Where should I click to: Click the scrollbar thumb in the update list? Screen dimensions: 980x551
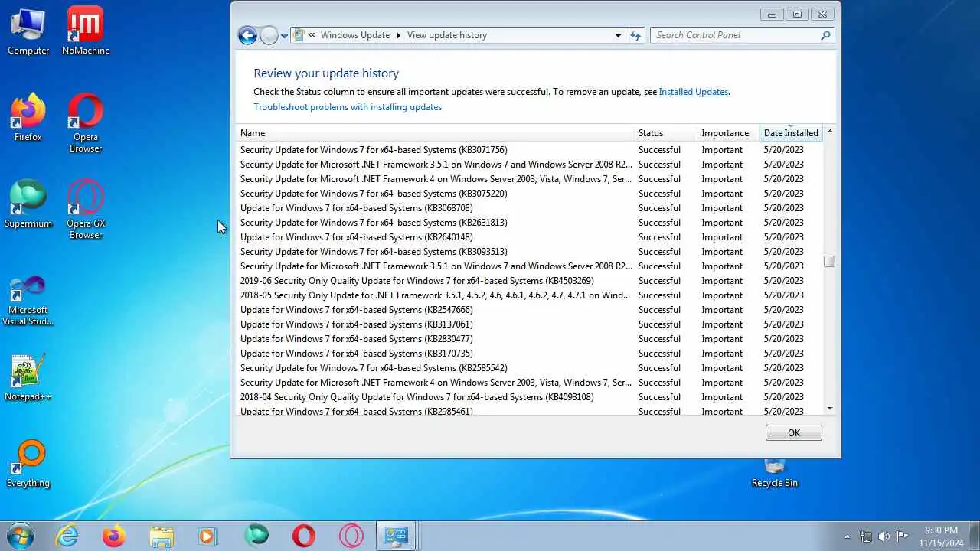coord(829,261)
